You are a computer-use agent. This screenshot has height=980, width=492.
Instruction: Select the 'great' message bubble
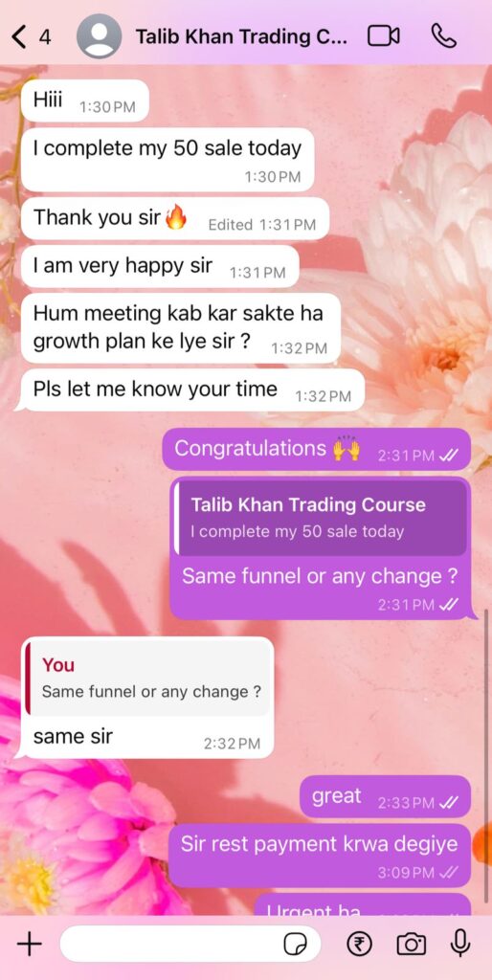(x=385, y=797)
